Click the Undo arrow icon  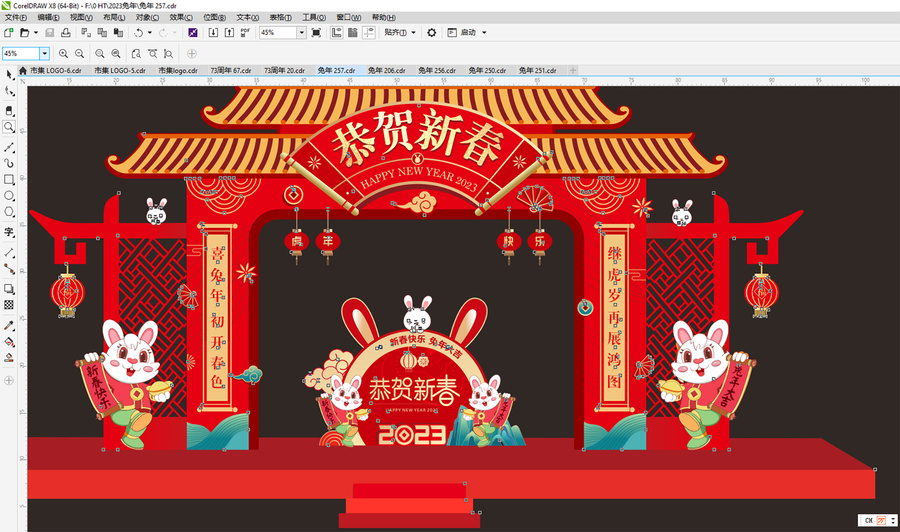pos(138,33)
